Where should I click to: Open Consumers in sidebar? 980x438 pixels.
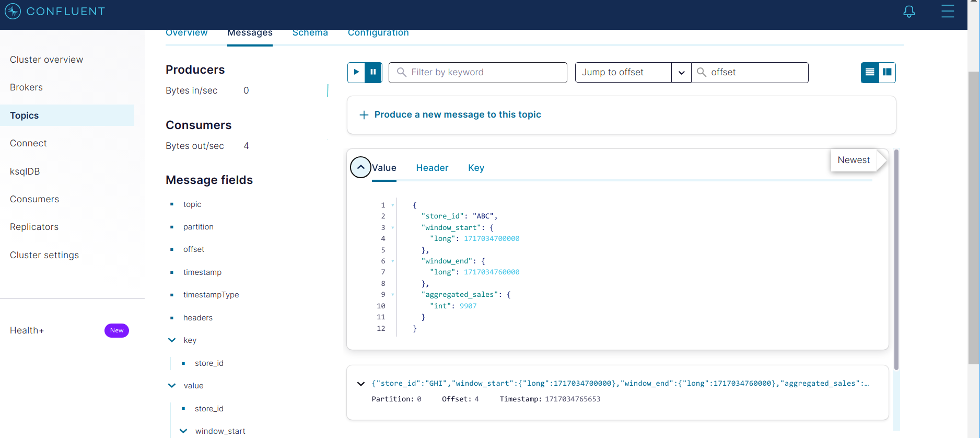point(34,199)
